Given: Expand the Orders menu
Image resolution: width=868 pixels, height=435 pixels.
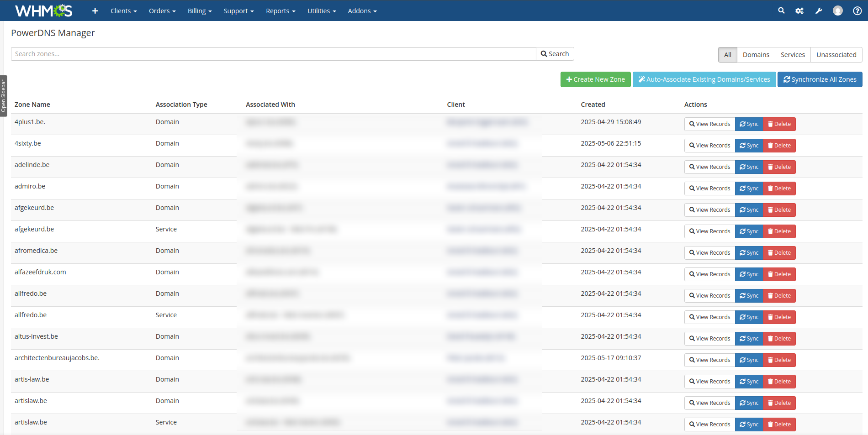Looking at the screenshot, I should pyautogui.click(x=162, y=11).
